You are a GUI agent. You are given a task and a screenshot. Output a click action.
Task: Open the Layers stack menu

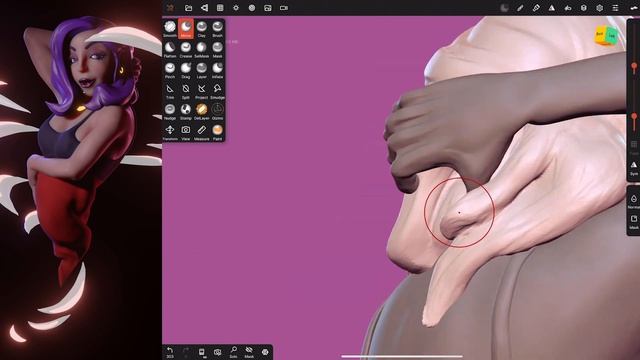[x=584, y=8]
